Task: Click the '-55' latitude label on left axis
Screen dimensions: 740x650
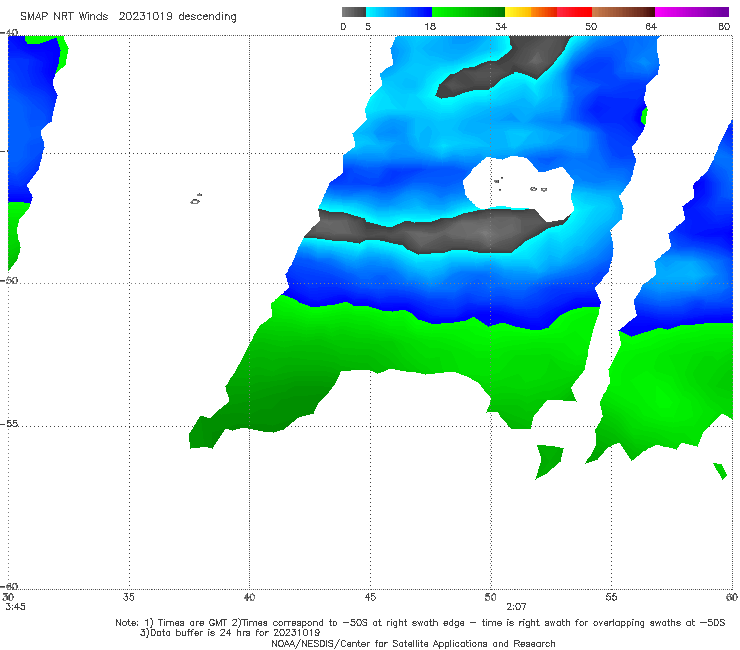Action: [x=9, y=423]
